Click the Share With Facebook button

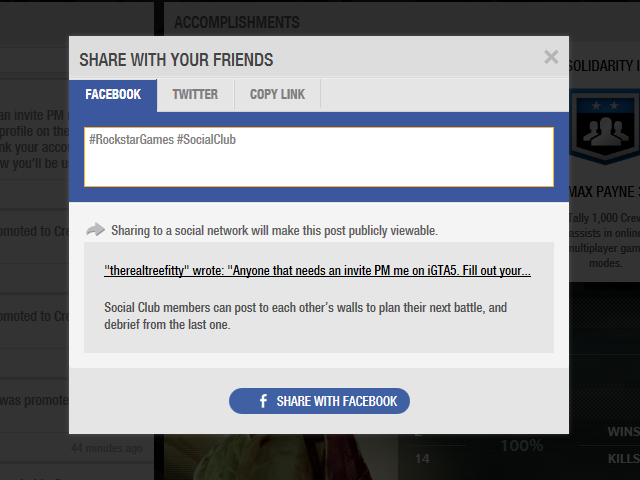[319, 401]
